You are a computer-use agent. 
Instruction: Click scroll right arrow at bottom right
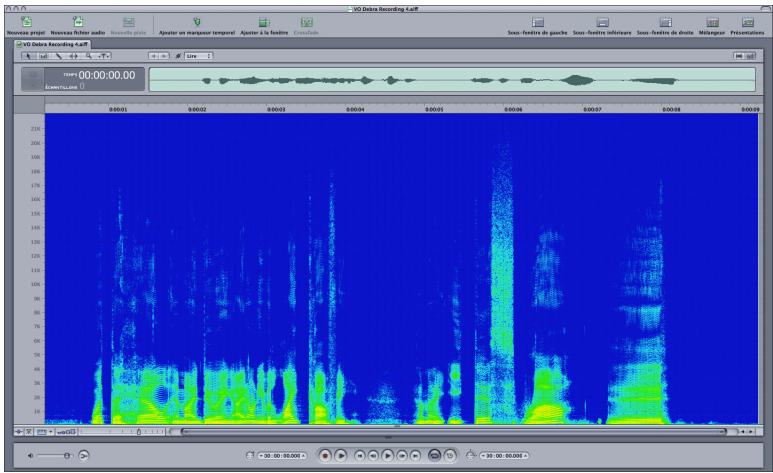pyautogui.click(x=751, y=432)
